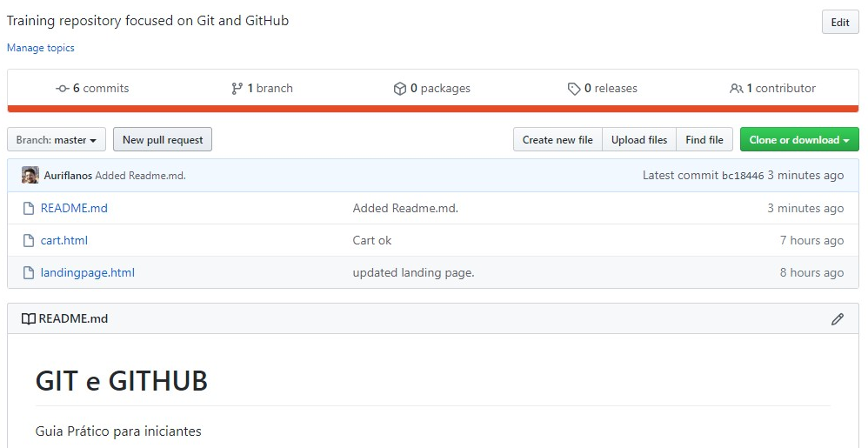Click '3 minutes ago' in README.md row
Screen dimensions: 868x448
805,208
